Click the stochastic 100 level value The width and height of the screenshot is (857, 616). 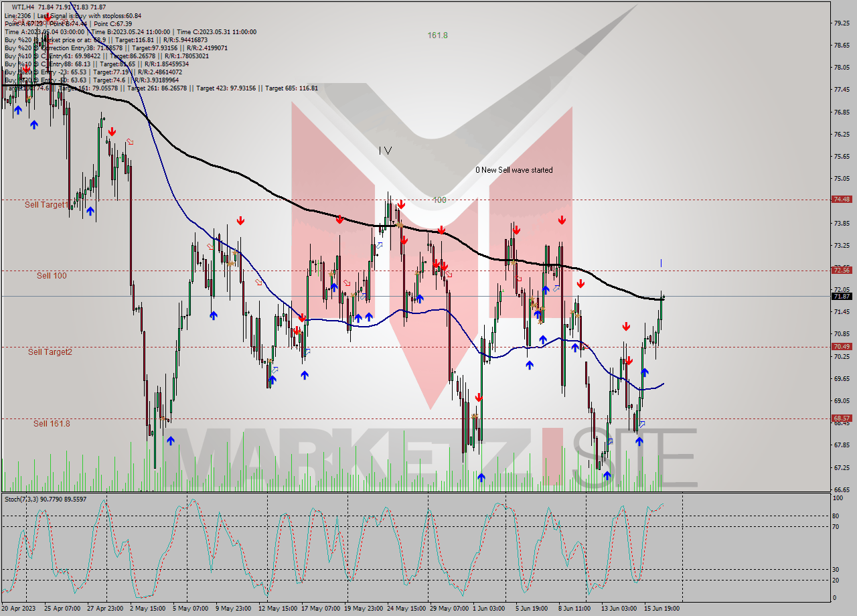(838, 498)
